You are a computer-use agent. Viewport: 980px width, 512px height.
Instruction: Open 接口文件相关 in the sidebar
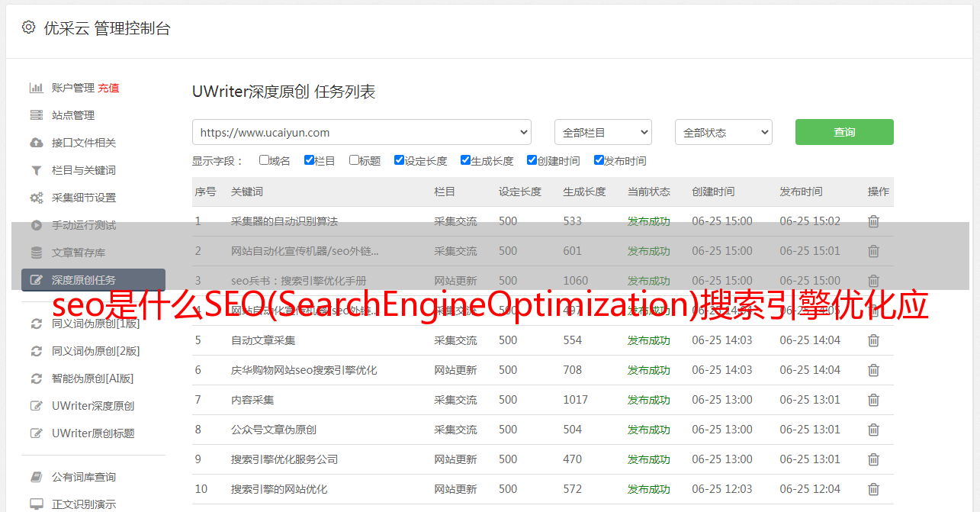coord(84,143)
